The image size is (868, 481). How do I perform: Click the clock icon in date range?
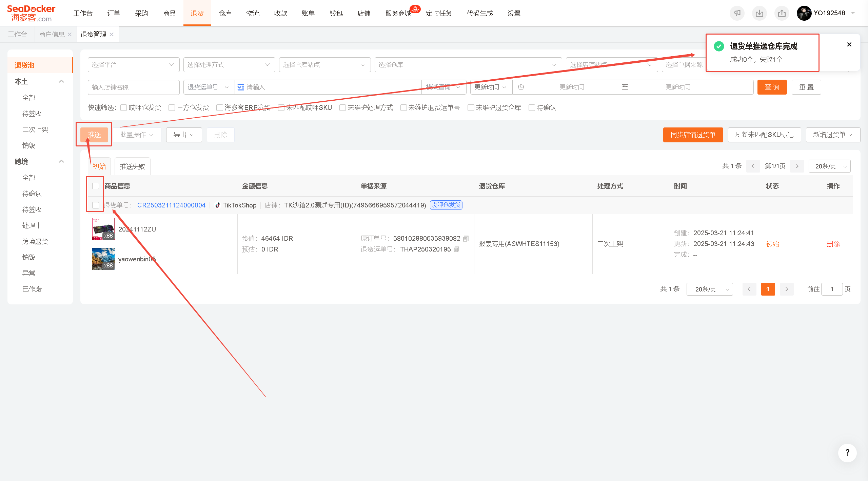(521, 87)
